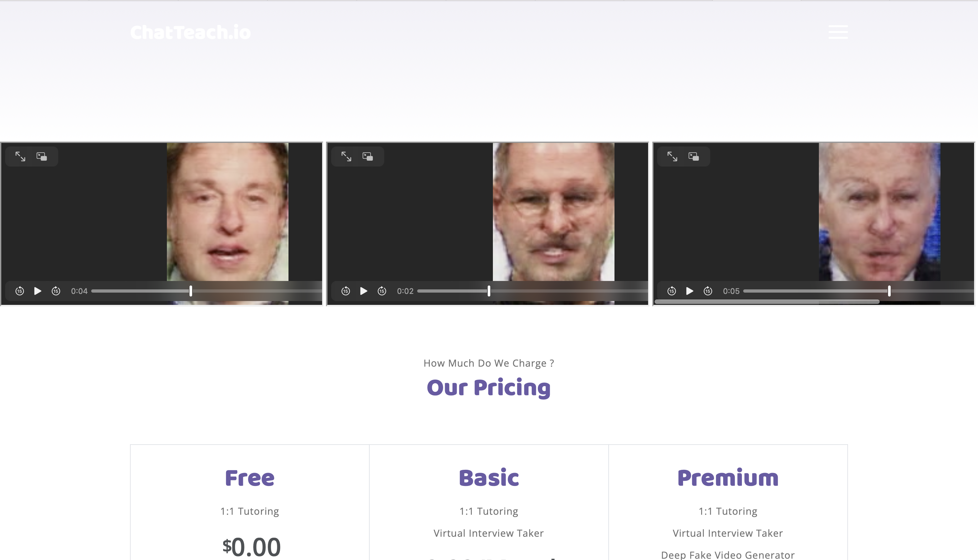The image size is (978, 560).
Task: Click the horizontal scrollbar under third video
Action: pos(767,302)
